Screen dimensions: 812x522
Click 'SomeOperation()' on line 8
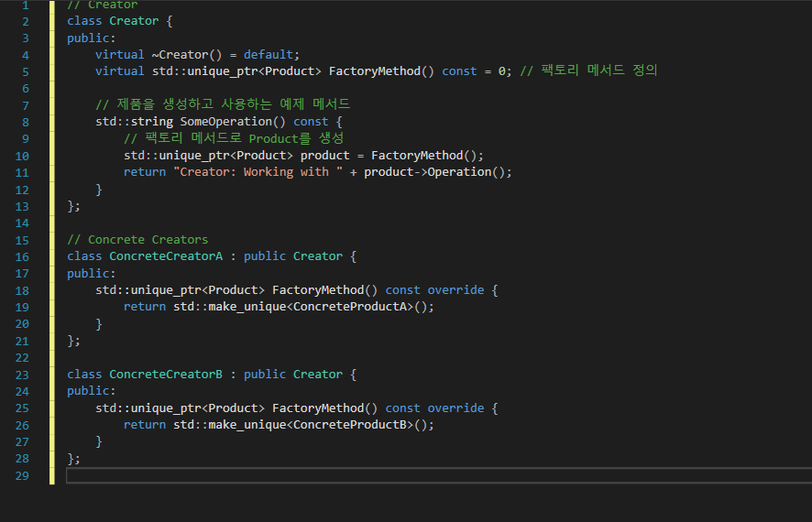[x=233, y=122]
